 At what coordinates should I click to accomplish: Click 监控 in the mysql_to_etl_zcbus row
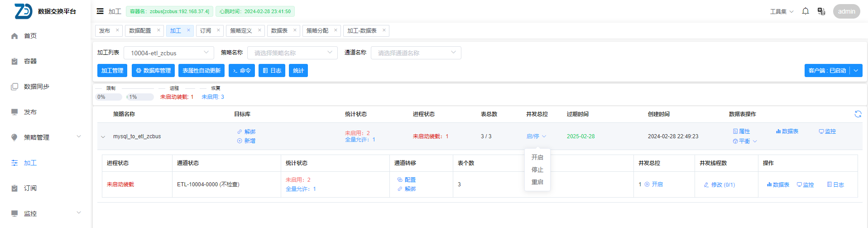coord(827,131)
